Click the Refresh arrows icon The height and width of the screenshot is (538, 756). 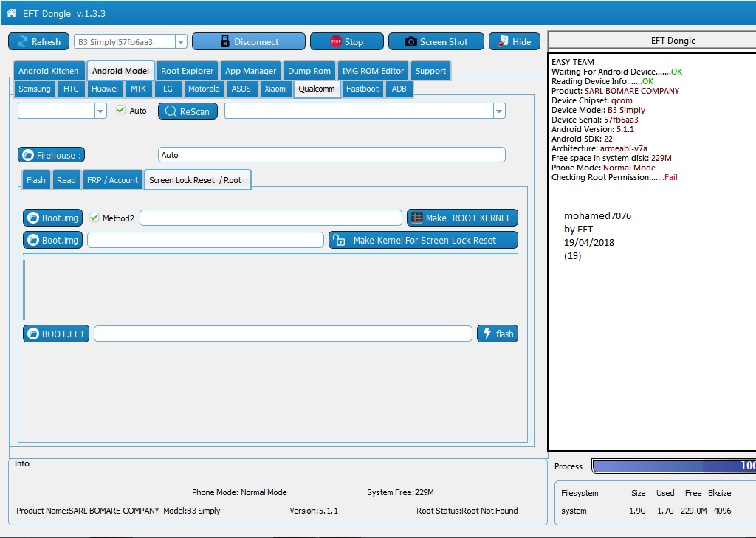[22, 42]
